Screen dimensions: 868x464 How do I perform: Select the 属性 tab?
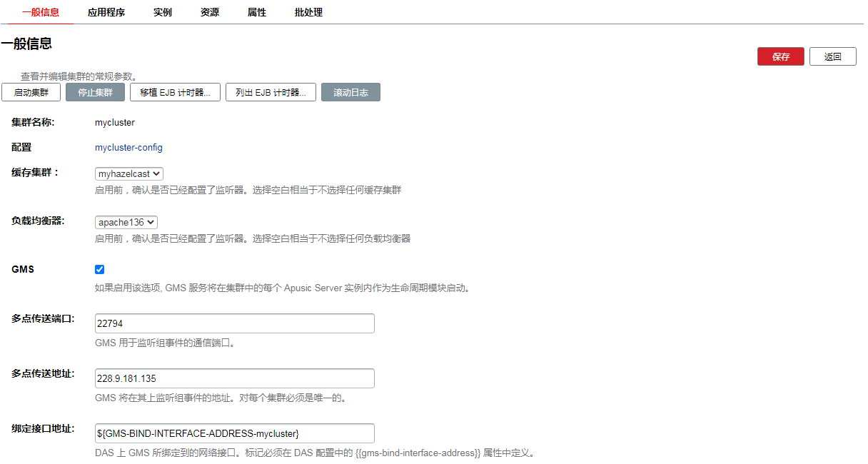coord(257,12)
